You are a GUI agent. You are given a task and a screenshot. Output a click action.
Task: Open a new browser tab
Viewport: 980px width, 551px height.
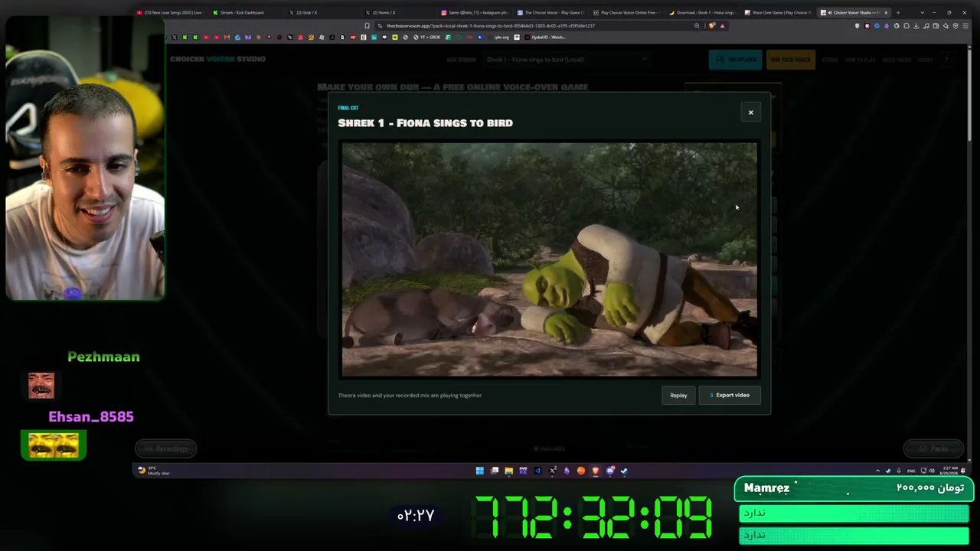(x=898, y=12)
